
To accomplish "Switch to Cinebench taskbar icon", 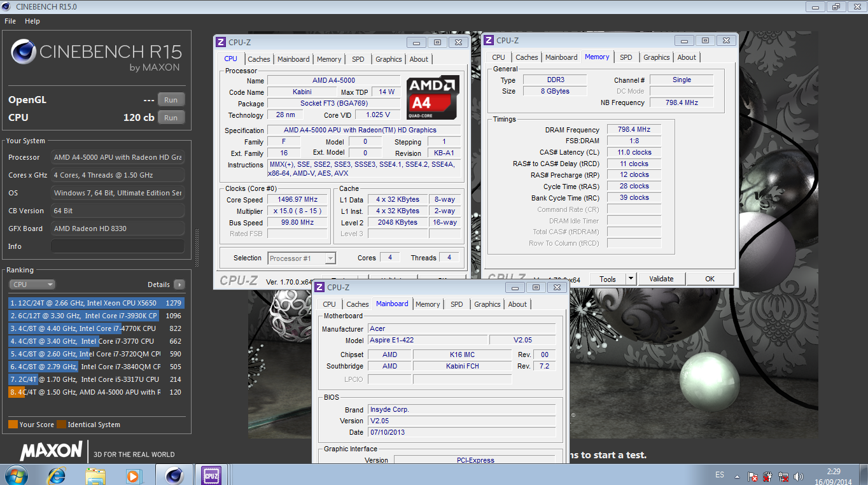I will click(174, 475).
